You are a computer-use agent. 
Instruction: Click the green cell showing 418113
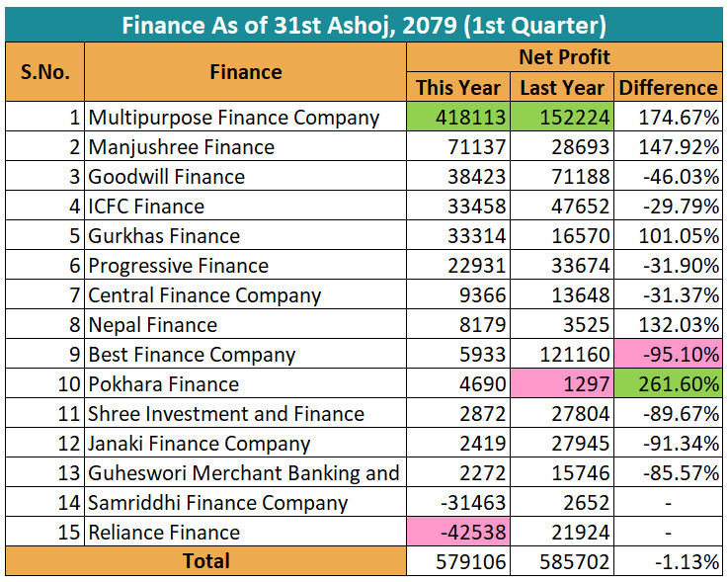coord(458,118)
